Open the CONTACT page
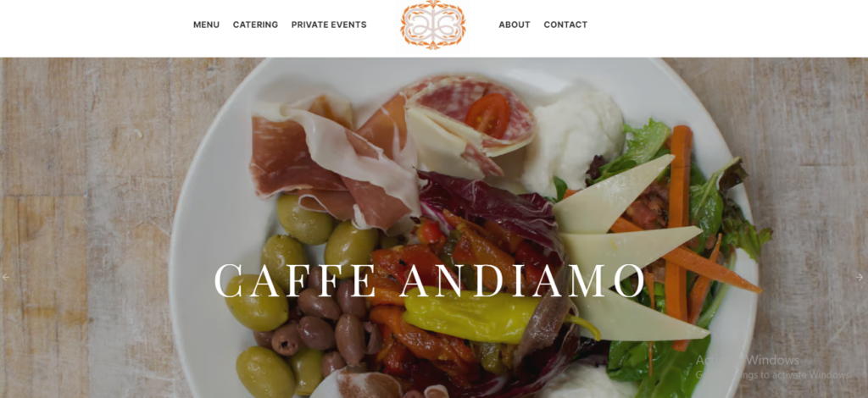Image resolution: width=868 pixels, height=398 pixels. point(565,25)
